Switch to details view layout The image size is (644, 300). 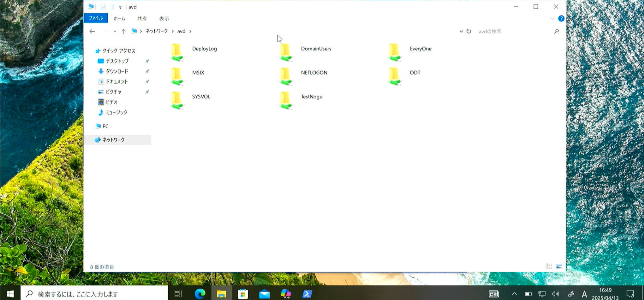pos(549,267)
